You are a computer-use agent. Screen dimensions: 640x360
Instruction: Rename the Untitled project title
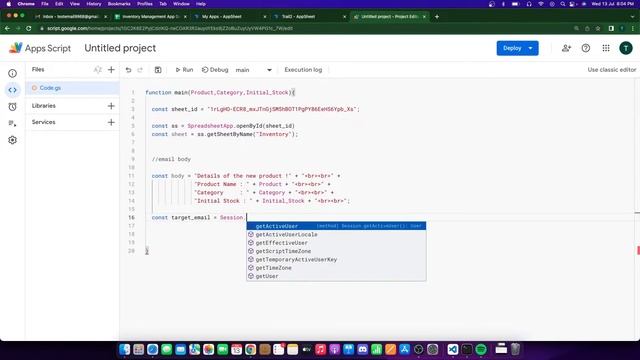120,48
